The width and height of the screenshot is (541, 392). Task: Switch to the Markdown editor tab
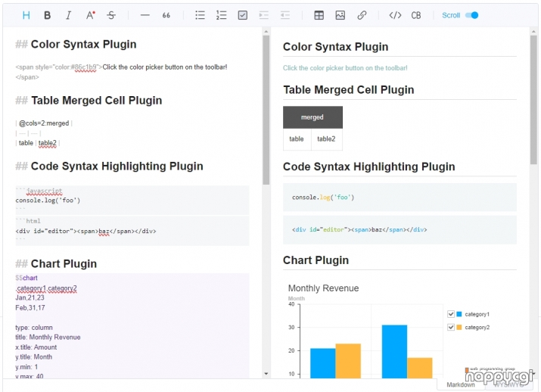[x=461, y=384]
